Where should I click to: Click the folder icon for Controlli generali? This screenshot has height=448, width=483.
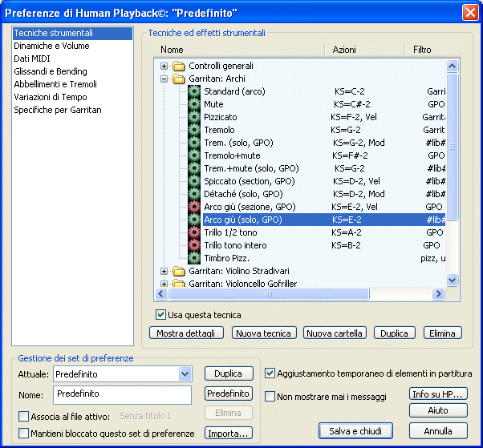[178, 66]
